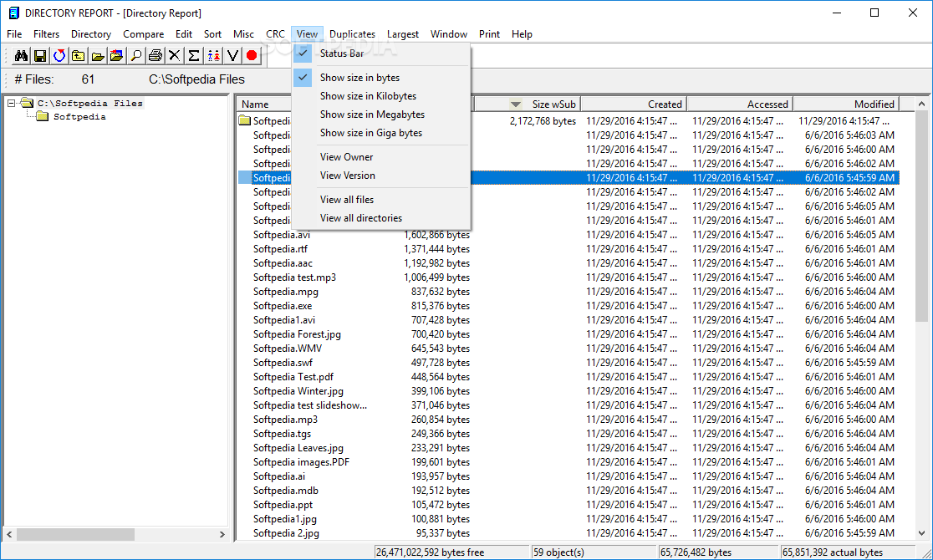
Task: Open the Print menu
Action: coord(489,34)
